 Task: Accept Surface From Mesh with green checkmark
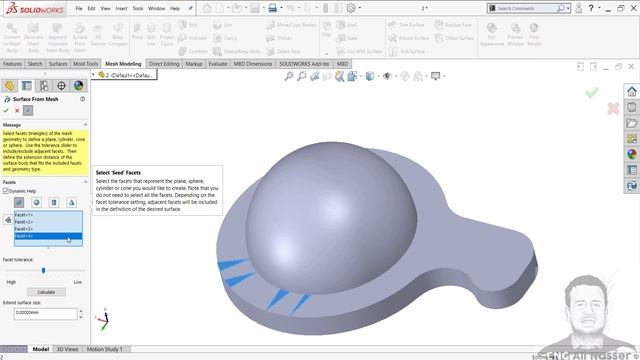(6, 111)
